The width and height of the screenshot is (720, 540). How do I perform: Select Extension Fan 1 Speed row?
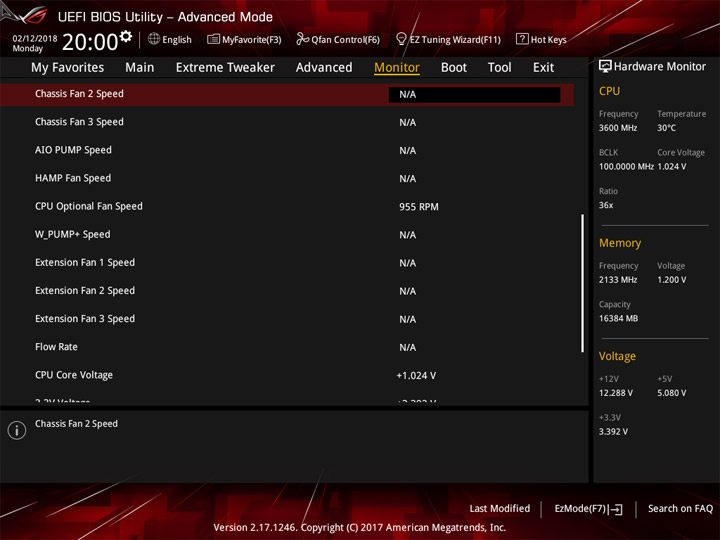(287, 263)
